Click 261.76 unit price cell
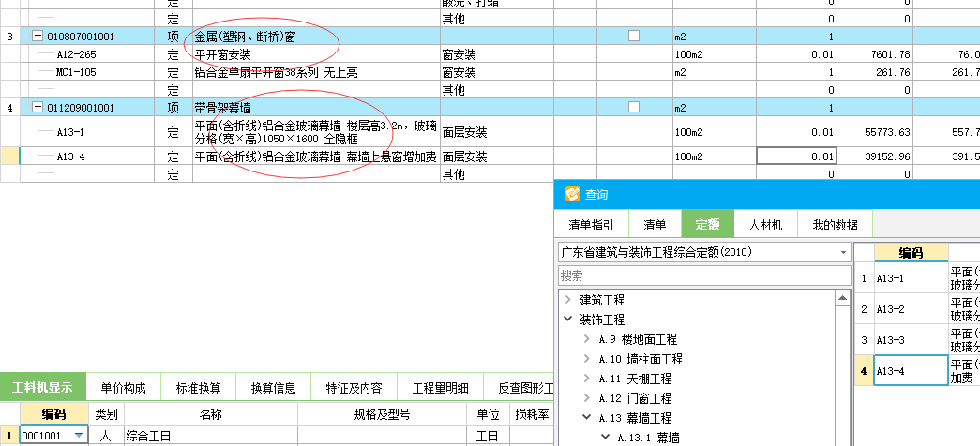The width and height of the screenshot is (980, 446). [876, 72]
